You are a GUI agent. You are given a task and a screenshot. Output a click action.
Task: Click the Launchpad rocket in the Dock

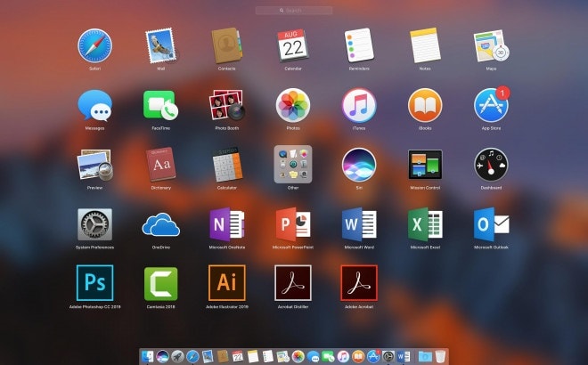tap(177, 356)
